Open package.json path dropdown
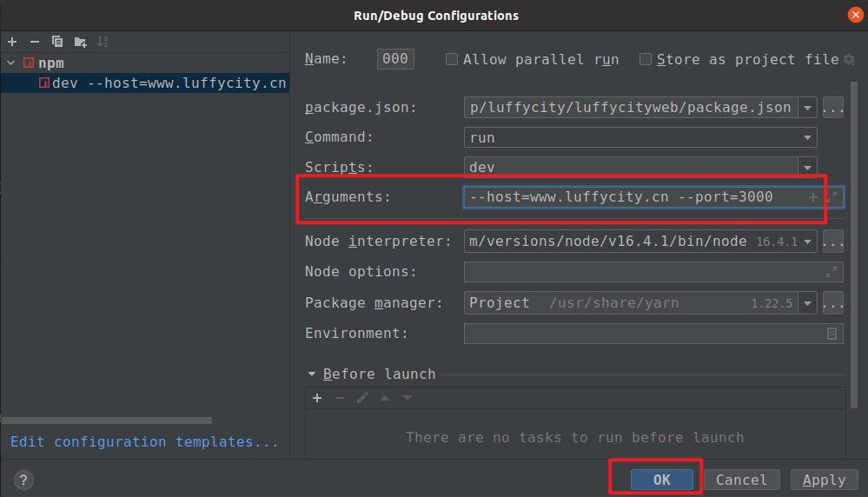 click(808, 108)
